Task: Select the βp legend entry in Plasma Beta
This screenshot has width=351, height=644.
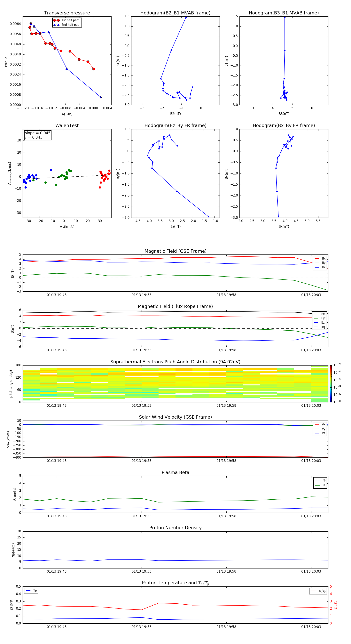Action: coord(320,480)
